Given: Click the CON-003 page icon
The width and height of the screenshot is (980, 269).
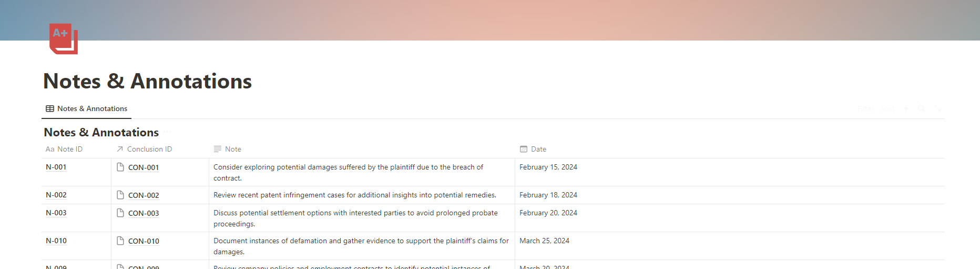Looking at the screenshot, I should (x=120, y=213).
